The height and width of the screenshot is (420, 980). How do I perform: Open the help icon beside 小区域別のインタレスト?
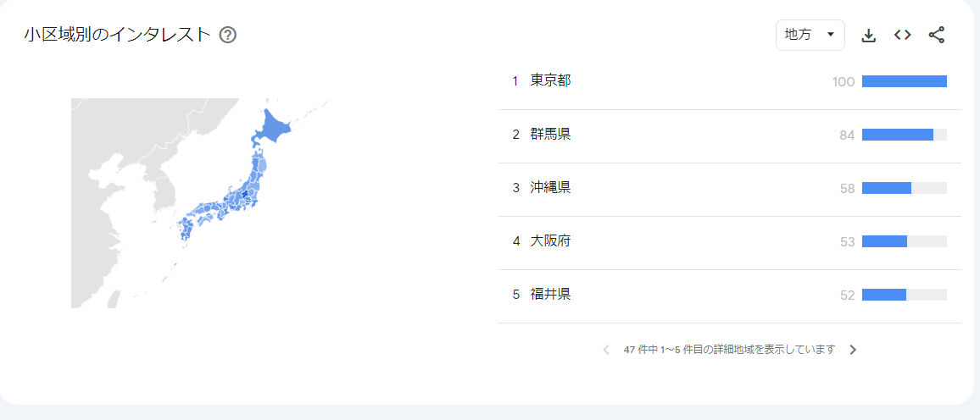[x=227, y=35]
